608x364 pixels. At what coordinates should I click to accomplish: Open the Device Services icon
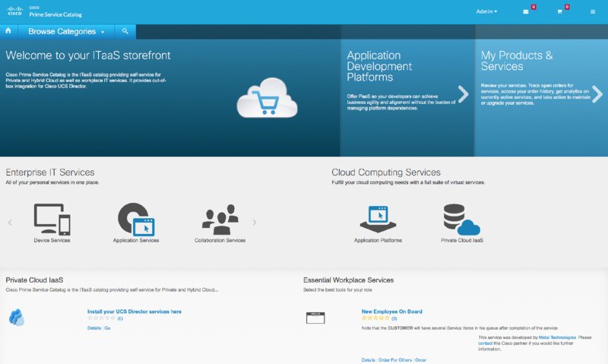pos(52,219)
